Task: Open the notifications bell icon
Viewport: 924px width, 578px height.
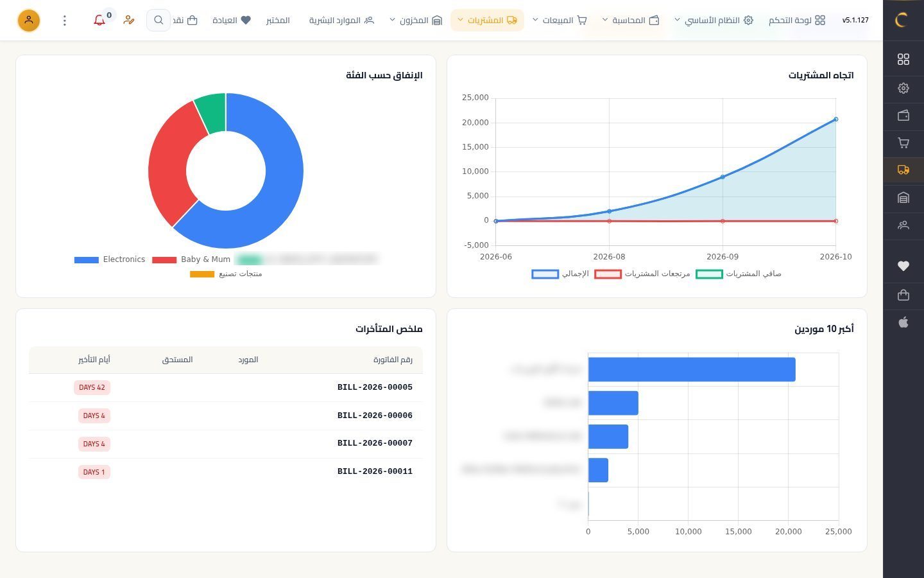Action: point(99,21)
